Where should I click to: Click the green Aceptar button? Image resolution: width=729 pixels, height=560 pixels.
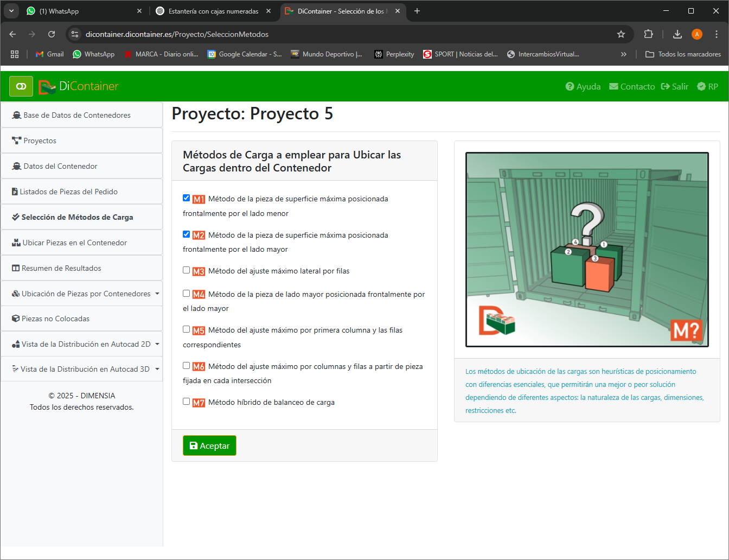pos(209,446)
